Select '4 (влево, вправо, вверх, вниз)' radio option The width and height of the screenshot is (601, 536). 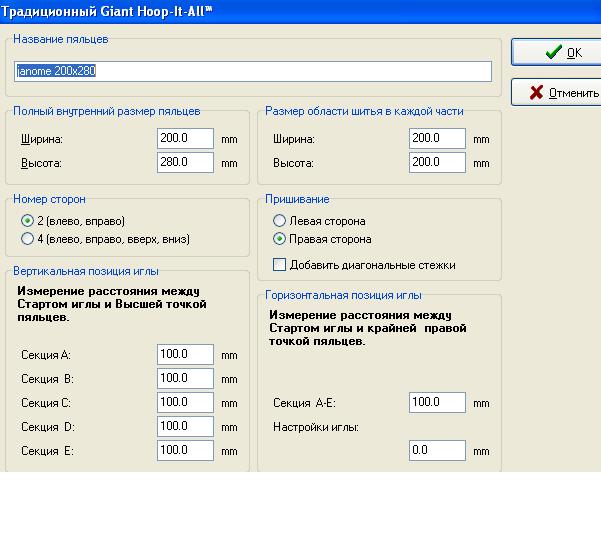(x=27, y=239)
